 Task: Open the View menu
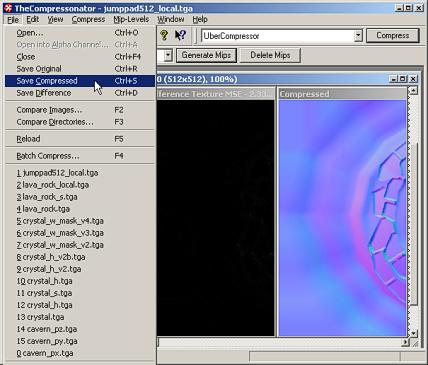[55, 20]
